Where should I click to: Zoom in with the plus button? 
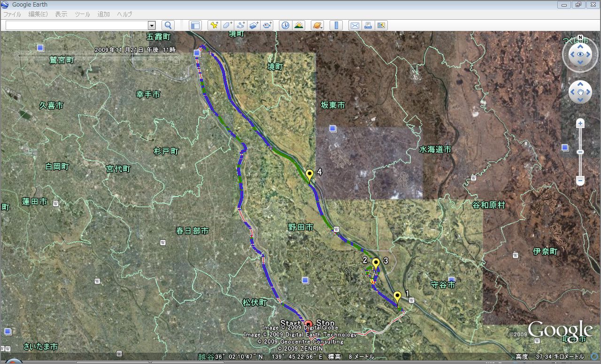580,124
